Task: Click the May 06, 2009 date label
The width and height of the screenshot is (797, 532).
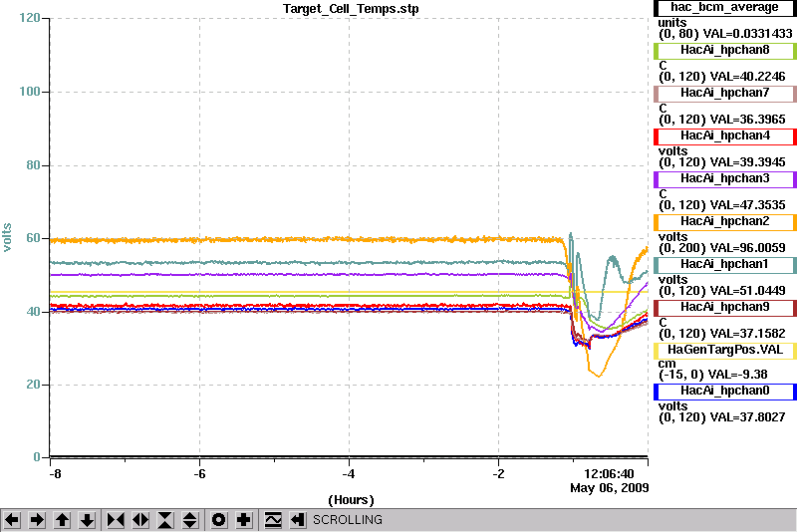Action: [x=610, y=488]
